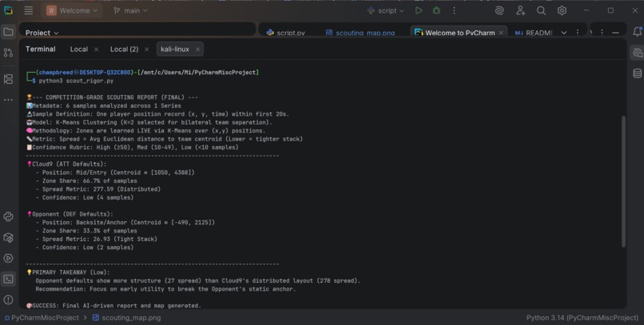Switch to the Local (2) terminal tab
644x325 pixels.
124,50
